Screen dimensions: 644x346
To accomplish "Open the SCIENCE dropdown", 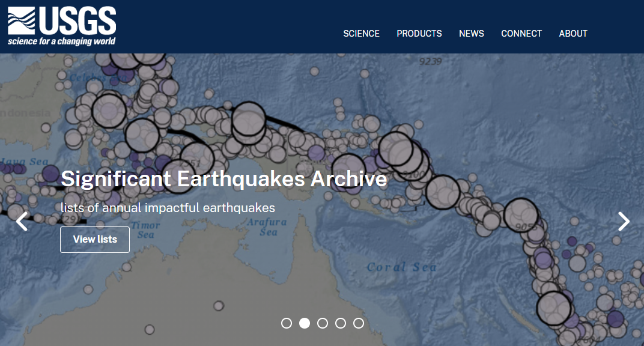I will coord(361,34).
